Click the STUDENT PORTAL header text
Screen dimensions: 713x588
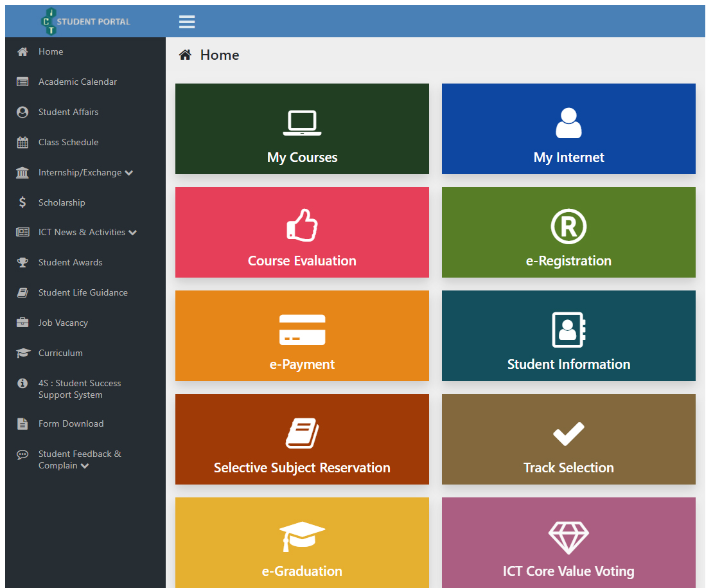tap(93, 21)
